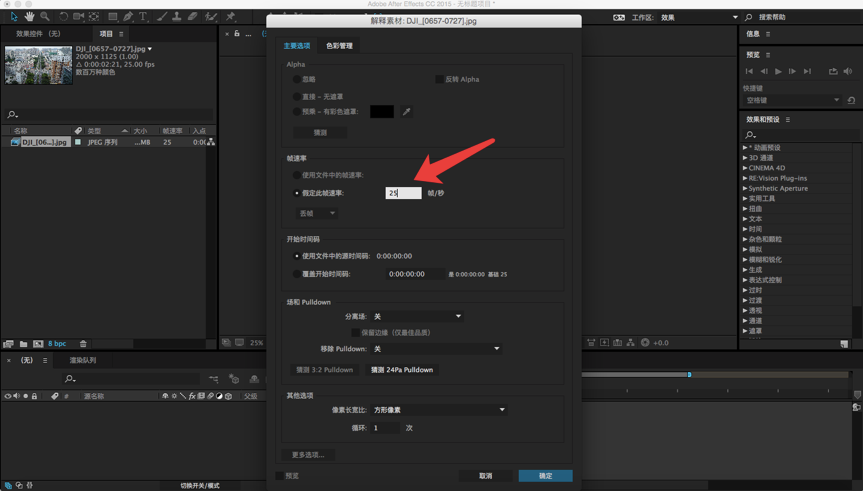Switch to the 主要选项 tab

pos(297,46)
